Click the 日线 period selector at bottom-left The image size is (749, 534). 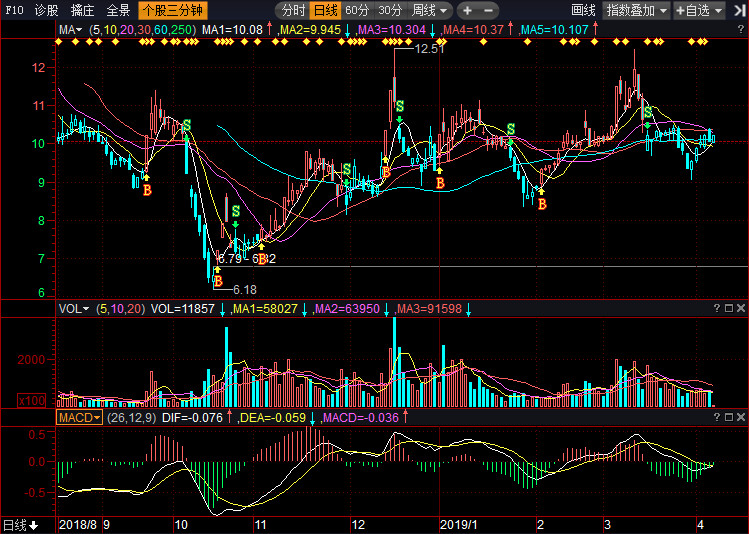(20, 525)
